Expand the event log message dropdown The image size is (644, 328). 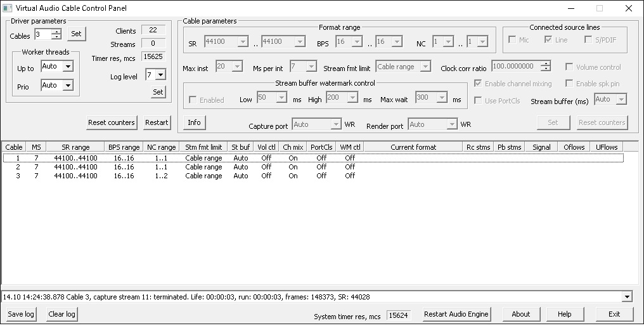coord(627,297)
